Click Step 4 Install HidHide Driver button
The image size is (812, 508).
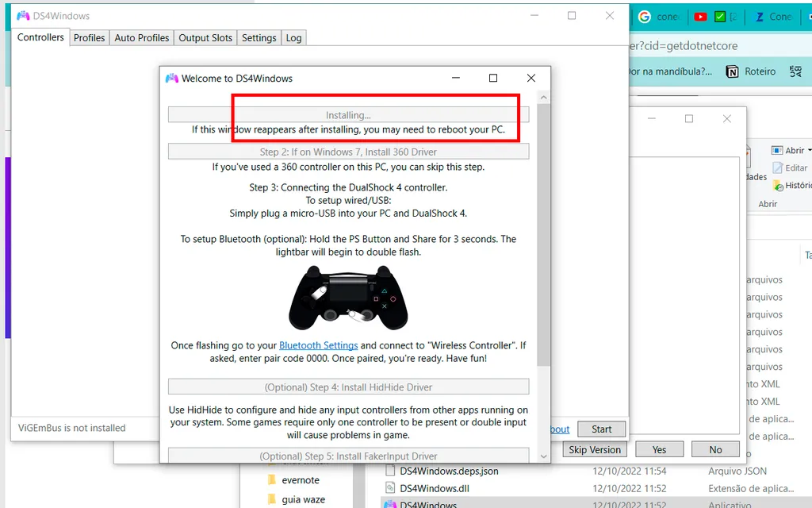coord(349,387)
